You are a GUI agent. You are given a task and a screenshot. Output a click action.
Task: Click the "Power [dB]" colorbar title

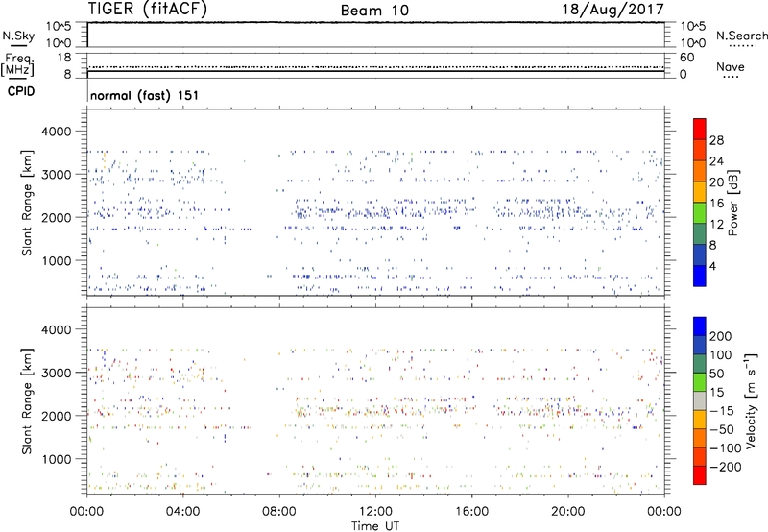coord(733,204)
